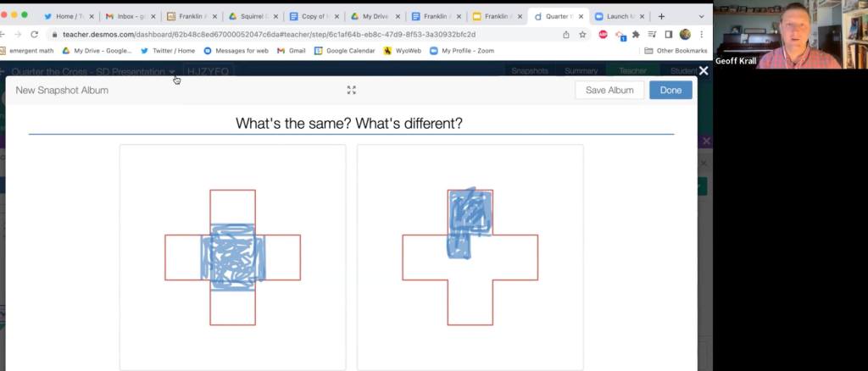Bookmark this page with the star icon
The width and height of the screenshot is (868, 371).
point(582,35)
